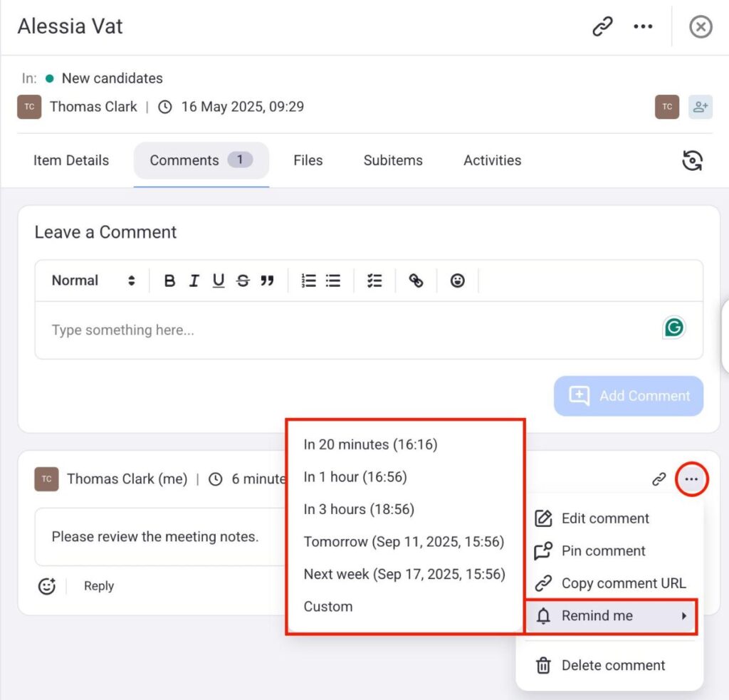Switch to the Files tab
This screenshot has width=729, height=700.
click(308, 160)
